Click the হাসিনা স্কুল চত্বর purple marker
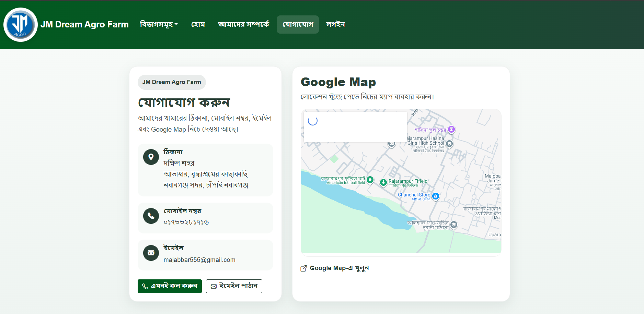Image resolution: width=644 pixels, height=314 pixels. tap(451, 129)
